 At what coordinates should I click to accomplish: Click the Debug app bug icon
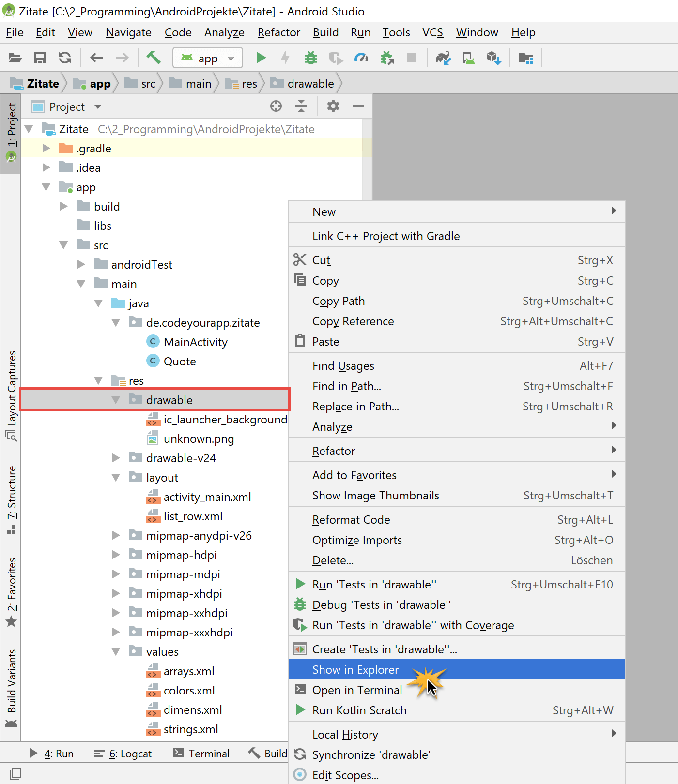[x=311, y=58]
